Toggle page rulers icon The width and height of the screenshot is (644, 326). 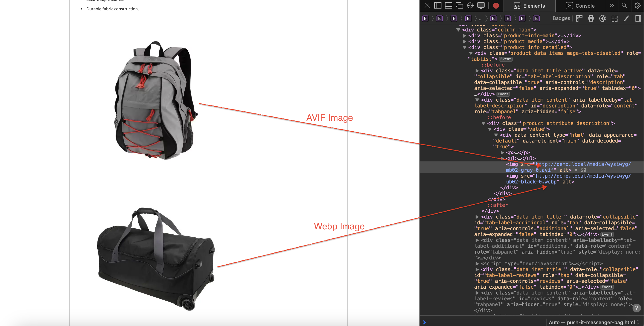tap(579, 18)
